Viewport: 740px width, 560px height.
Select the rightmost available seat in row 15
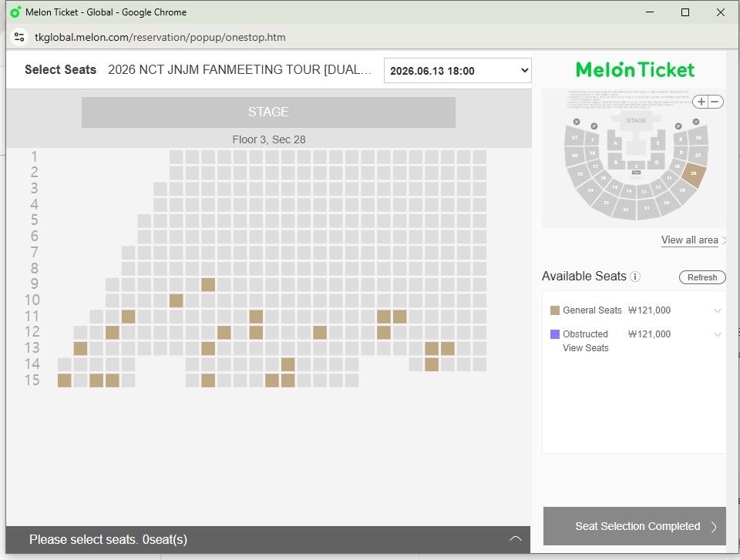pyautogui.click(x=288, y=381)
